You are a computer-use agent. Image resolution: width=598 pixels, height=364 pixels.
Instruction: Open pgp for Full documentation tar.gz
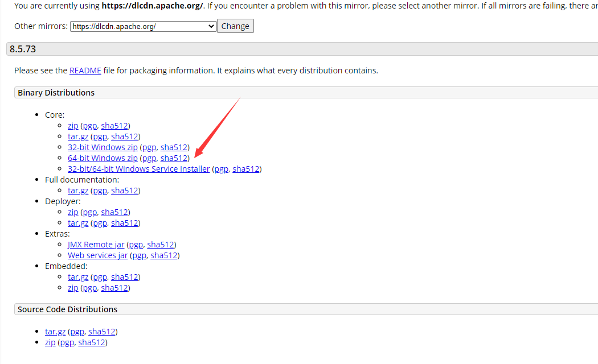(100, 191)
